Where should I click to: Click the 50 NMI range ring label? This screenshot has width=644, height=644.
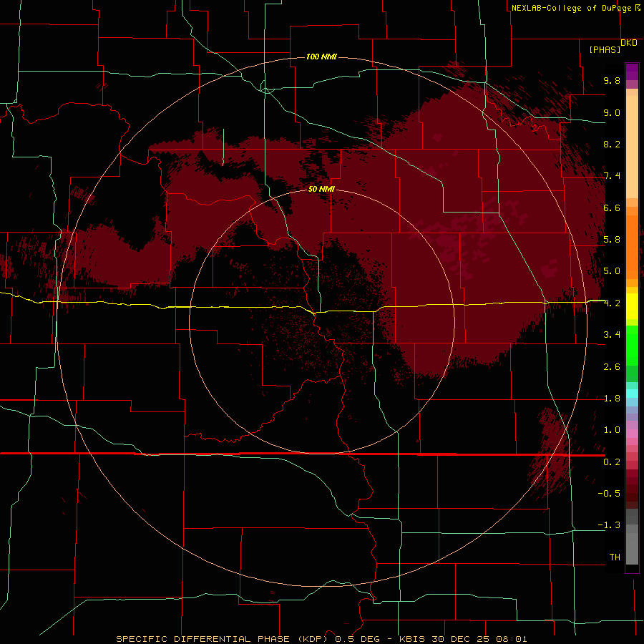click(x=321, y=189)
